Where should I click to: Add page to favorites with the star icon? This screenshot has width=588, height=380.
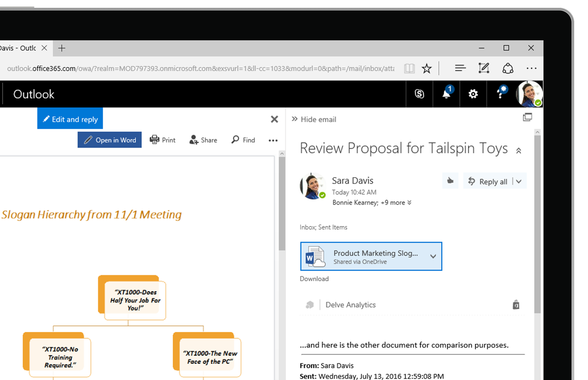pyautogui.click(x=426, y=68)
